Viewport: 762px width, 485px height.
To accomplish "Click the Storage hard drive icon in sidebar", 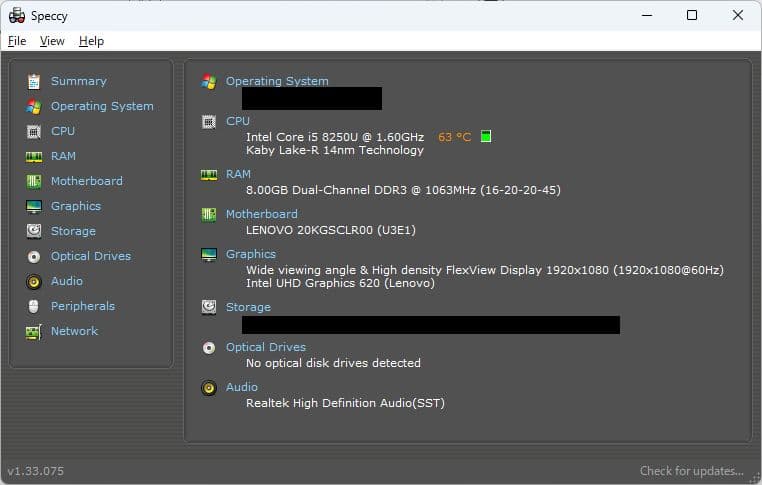I will point(34,231).
